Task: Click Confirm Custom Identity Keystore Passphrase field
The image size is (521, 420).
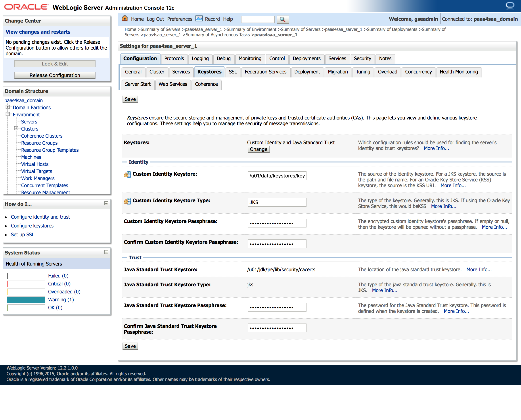Action: tap(277, 244)
